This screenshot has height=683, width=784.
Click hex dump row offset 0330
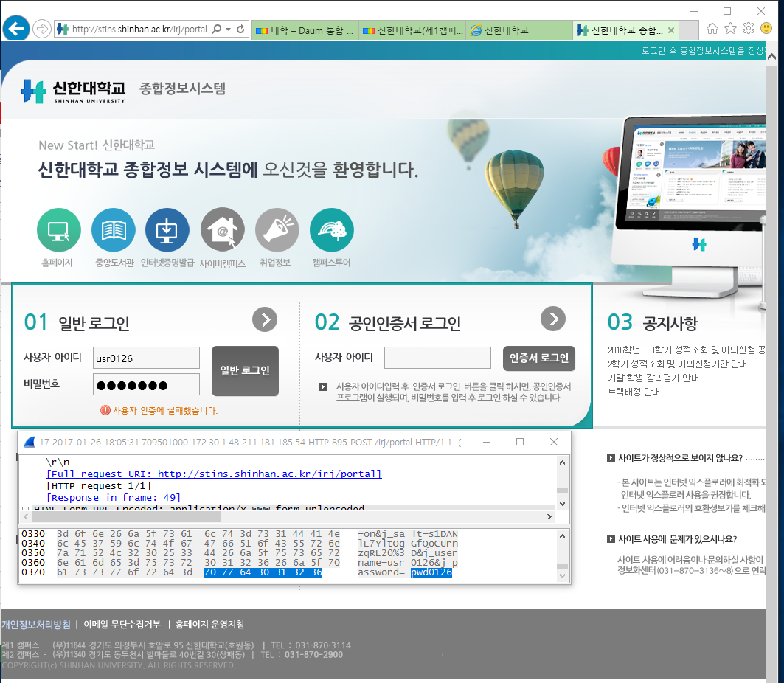(x=33, y=534)
